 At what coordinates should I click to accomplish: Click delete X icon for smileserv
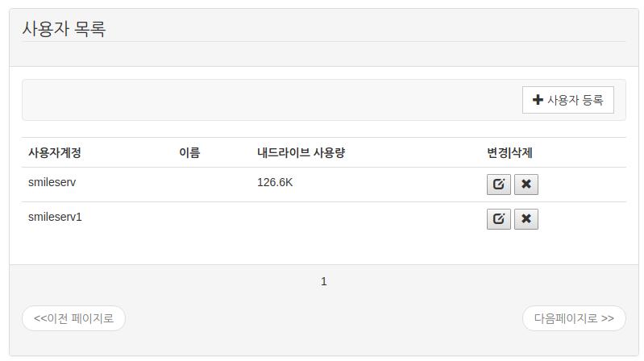click(x=526, y=185)
